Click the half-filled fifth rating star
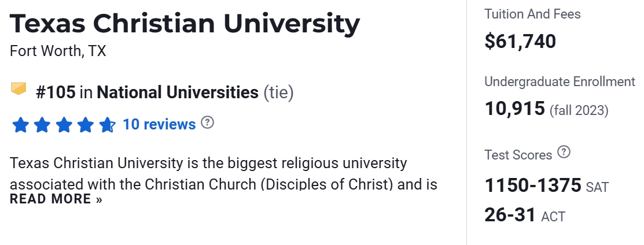This screenshot has height=245, width=644. (107, 125)
